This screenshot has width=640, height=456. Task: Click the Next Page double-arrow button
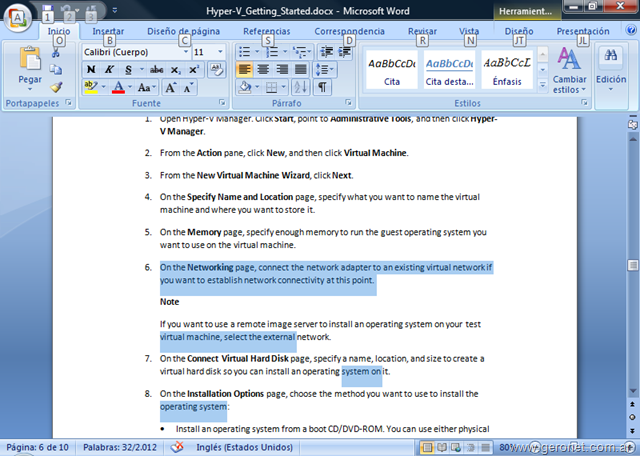(633, 431)
